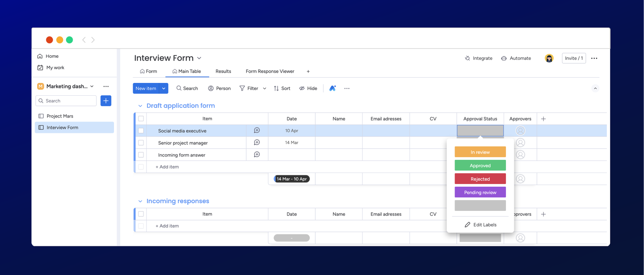The height and width of the screenshot is (275, 644).
Task: Click the Person filter icon
Action: pos(211,88)
